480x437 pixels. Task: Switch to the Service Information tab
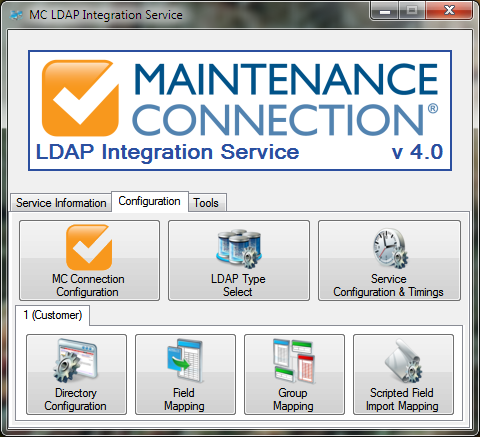[x=61, y=203]
